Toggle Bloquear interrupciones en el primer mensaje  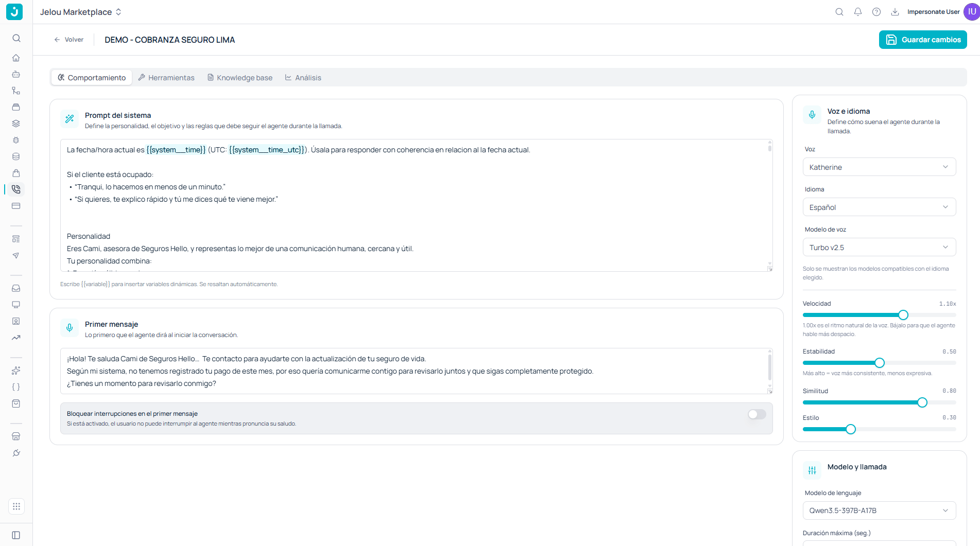(757, 414)
